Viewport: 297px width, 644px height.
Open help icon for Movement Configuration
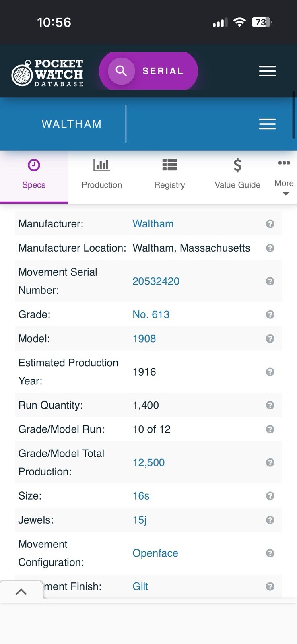pyautogui.click(x=270, y=553)
